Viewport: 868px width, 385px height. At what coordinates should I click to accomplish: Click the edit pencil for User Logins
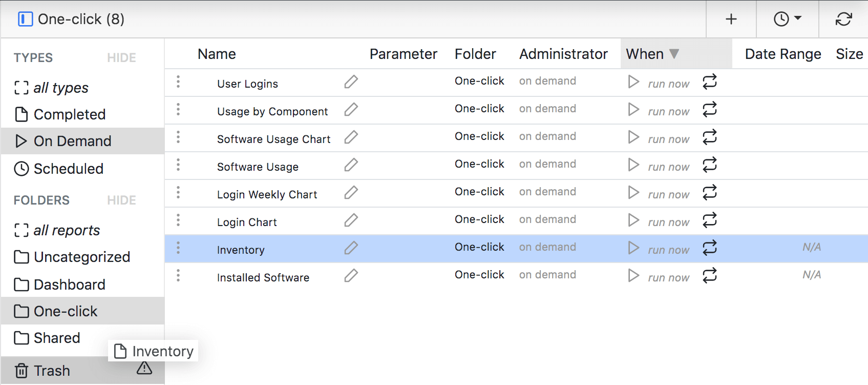(x=351, y=82)
